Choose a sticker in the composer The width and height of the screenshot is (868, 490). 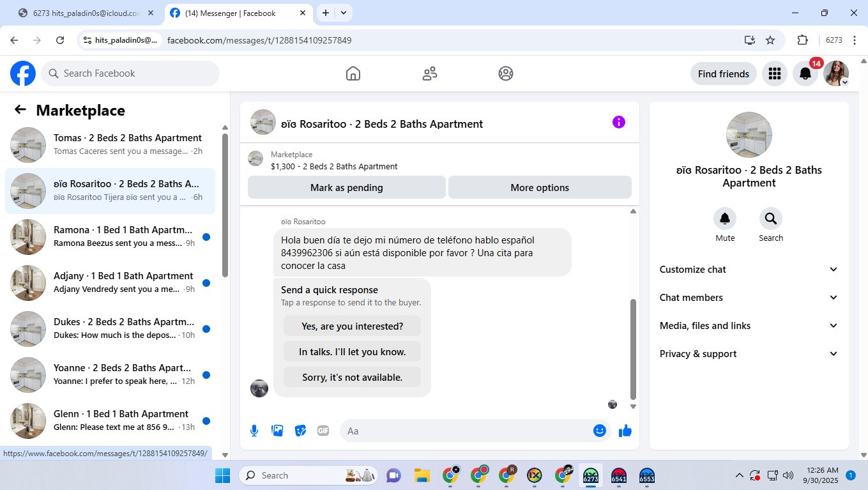pos(300,431)
